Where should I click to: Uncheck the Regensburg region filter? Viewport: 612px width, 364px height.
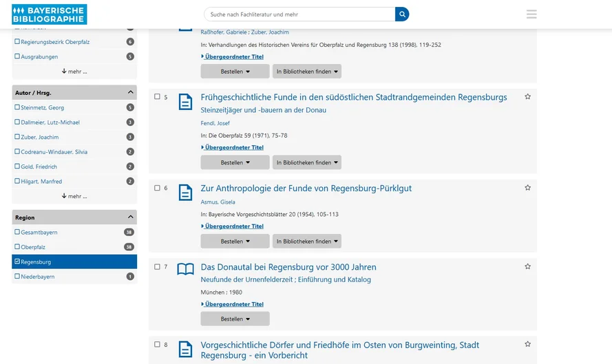point(17,261)
